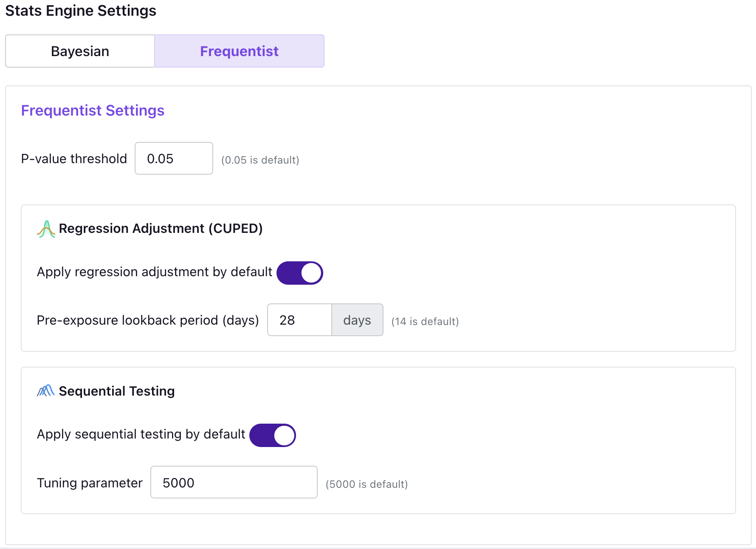Click the "(5000 is default)" hint text
Screen dimensions: 756x549
[367, 484]
